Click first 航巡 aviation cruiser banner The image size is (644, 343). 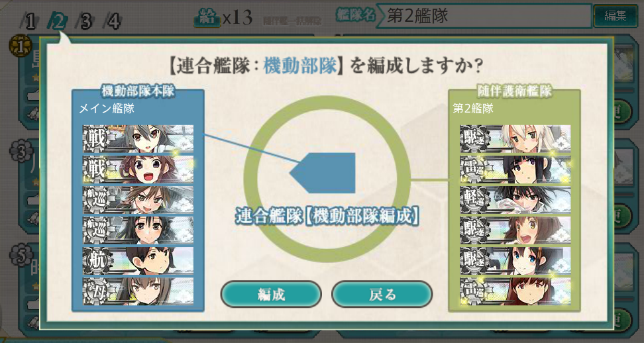138,200
